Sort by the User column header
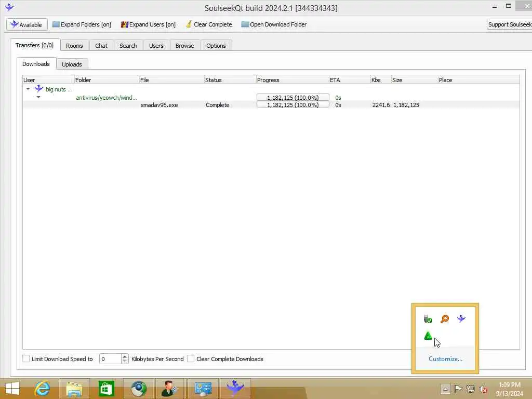The width and height of the screenshot is (532, 399). [48, 79]
